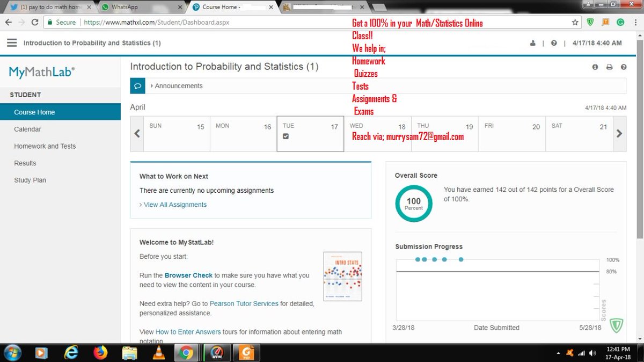Image resolution: width=644 pixels, height=362 pixels.
Task: Open the orange PDF app on taskbar
Action: (247, 353)
